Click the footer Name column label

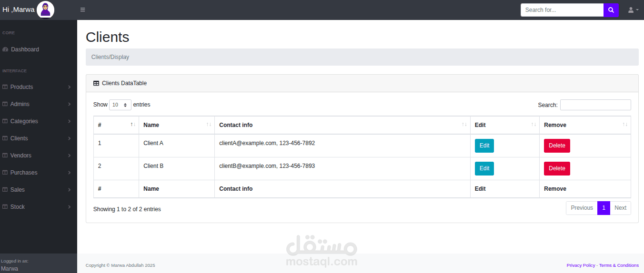(151, 189)
